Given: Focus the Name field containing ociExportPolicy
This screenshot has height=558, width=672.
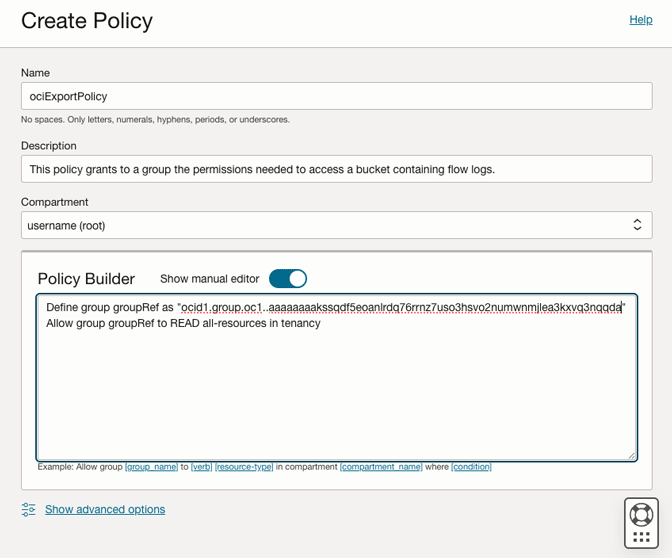Looking at the screenshot, I should click(x=336, y=96).
